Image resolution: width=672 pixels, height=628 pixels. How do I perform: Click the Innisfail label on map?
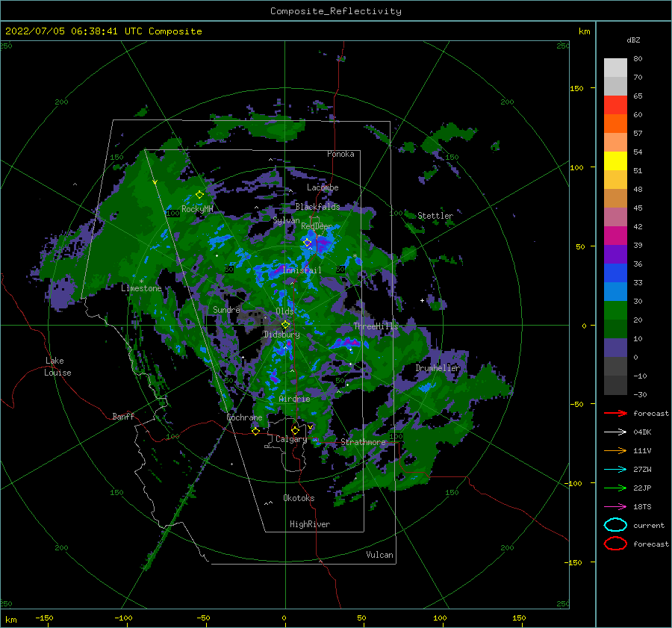click(x=302, y=270)
